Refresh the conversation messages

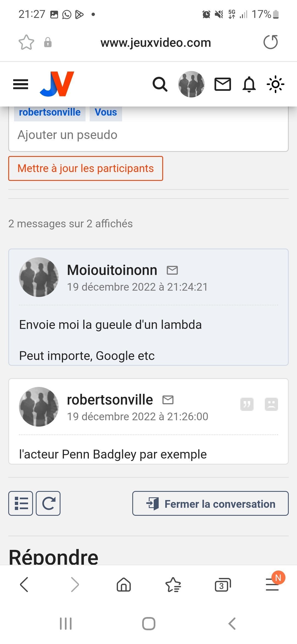click(48, 503)
